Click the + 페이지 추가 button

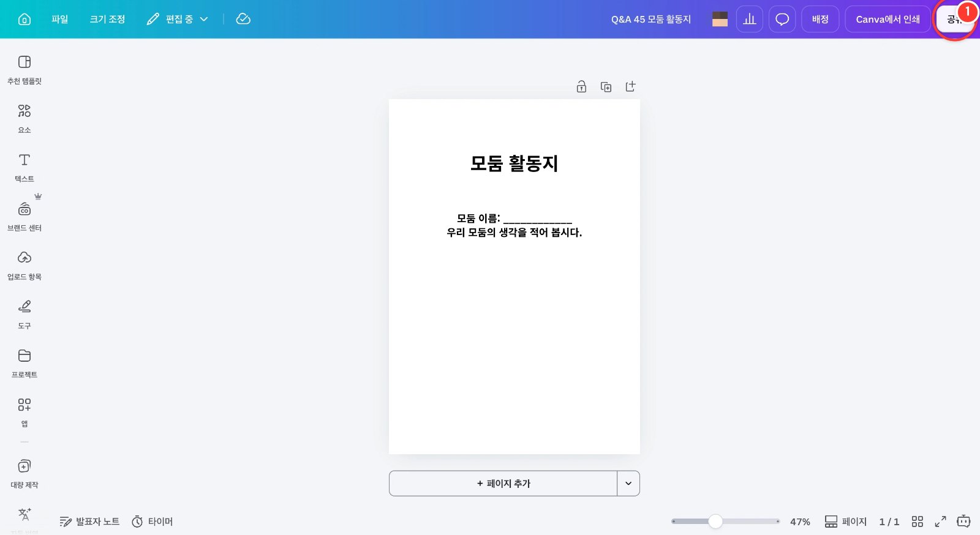coord(503,484)
